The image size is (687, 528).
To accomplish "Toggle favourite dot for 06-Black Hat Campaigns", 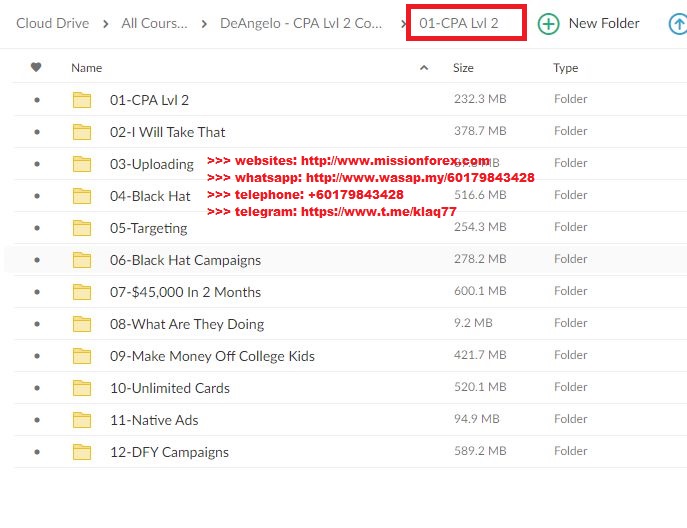I will click(x=37, y=260).
